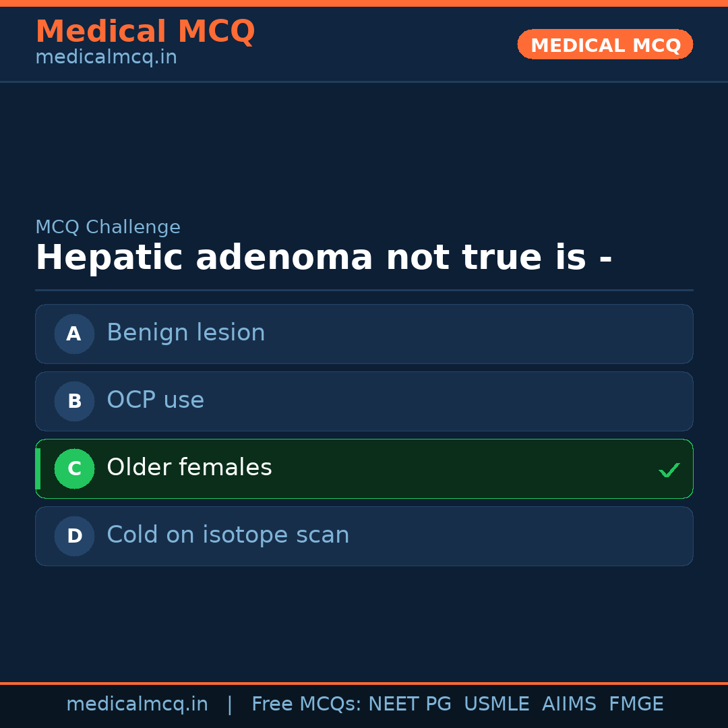Click the green C letter circle

point(74,468)
